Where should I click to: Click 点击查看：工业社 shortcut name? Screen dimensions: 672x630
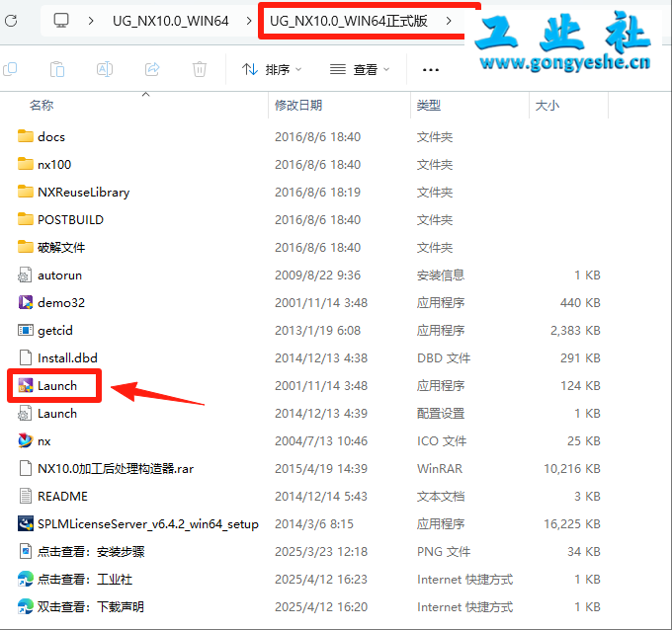click(x=85, y=580)
